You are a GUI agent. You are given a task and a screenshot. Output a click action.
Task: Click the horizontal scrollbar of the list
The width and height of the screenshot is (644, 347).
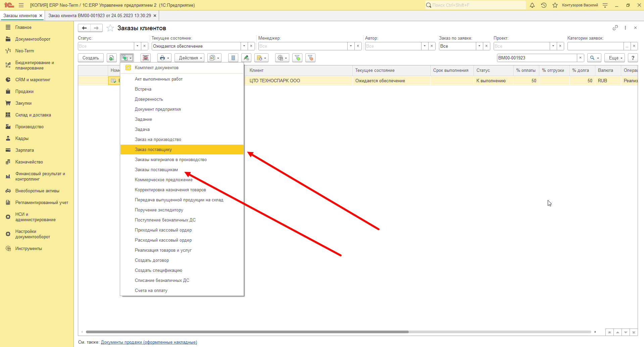point(247,332)
